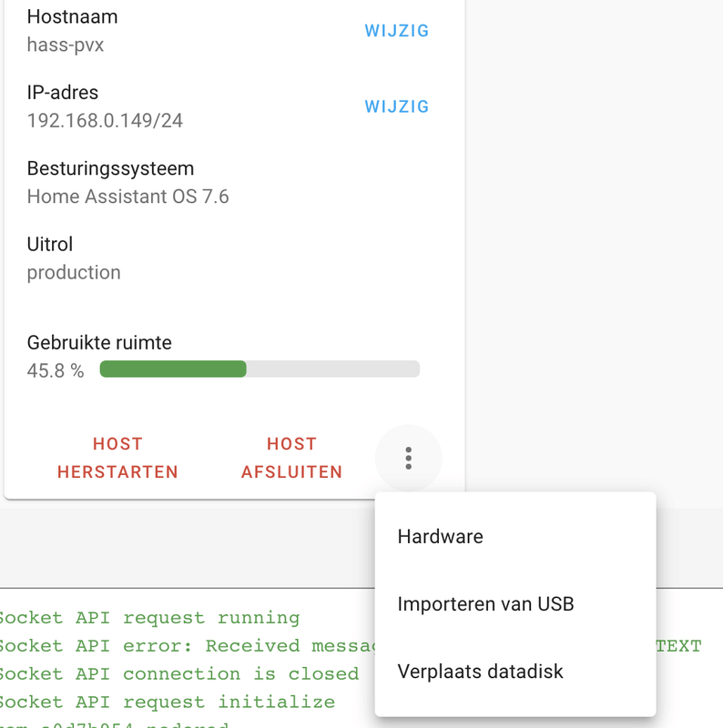Click WIJZIG next to IP-adres
723x728 pixels.
397,106
